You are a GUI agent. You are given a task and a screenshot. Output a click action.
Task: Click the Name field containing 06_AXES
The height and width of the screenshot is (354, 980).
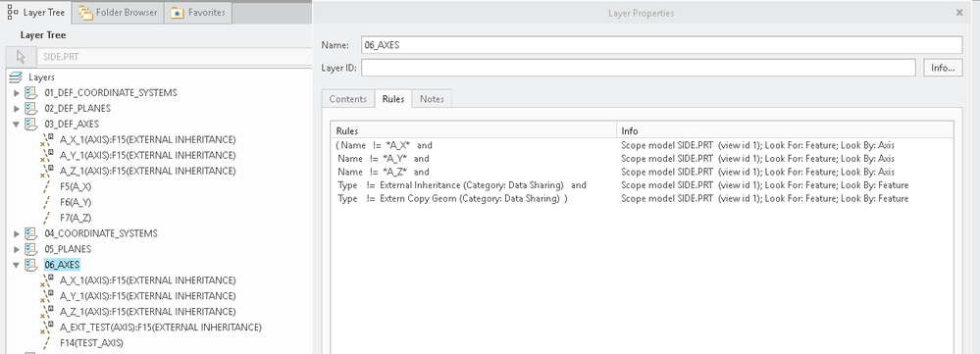pos(661,45)
